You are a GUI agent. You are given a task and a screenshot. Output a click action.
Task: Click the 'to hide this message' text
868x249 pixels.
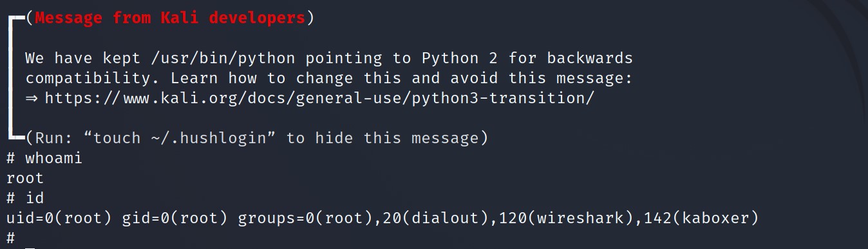click(383, 138)
